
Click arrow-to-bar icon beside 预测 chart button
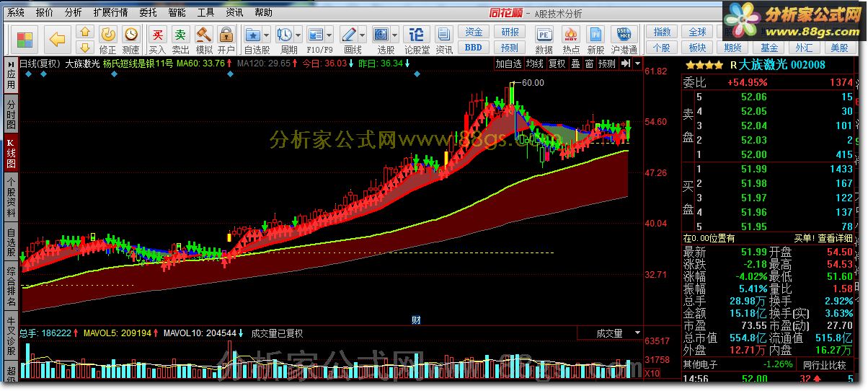626,63
